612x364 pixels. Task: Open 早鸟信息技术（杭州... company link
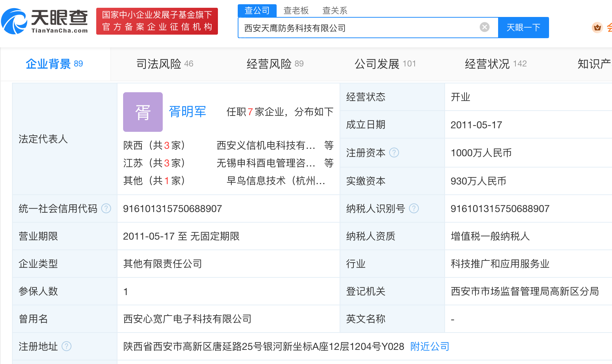(x=276, y=181)
